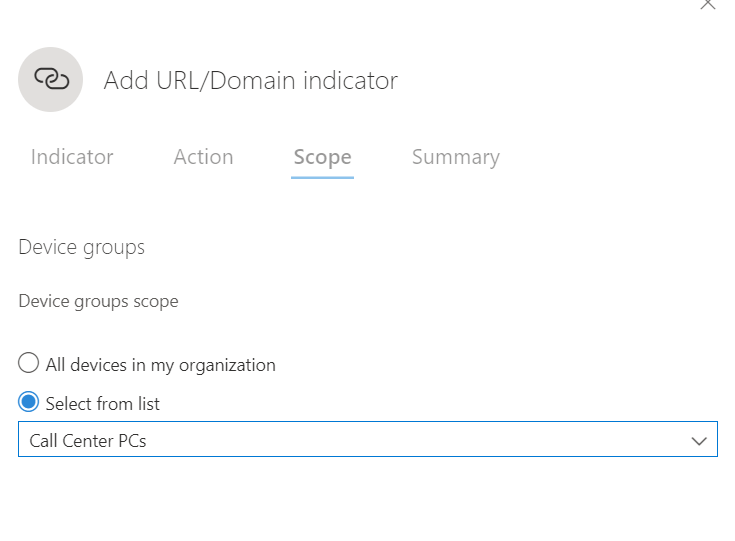Click the blue underline beneath Scope
Screen dimensions: 735x541
click(322, 177)
